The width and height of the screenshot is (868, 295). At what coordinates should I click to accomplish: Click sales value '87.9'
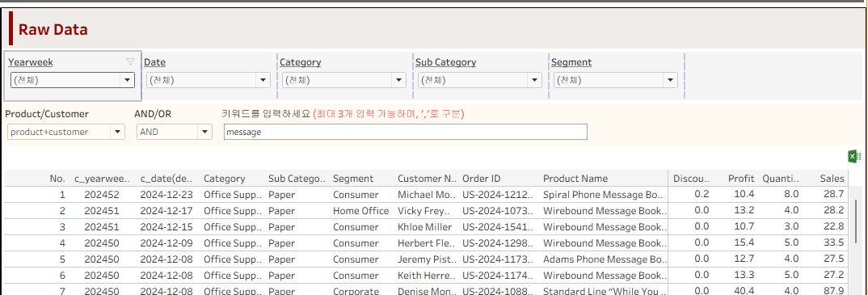point(834,291)
